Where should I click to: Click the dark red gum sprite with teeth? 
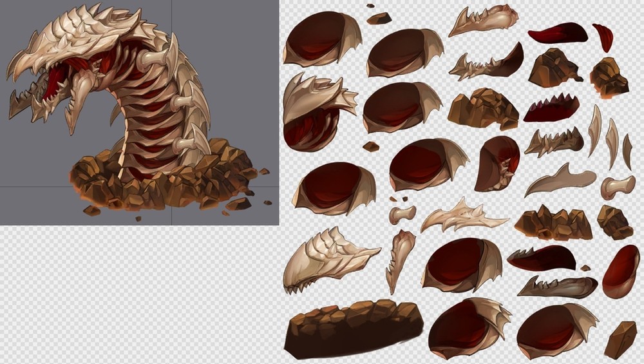pyautogui.click(x=551, y=109)
